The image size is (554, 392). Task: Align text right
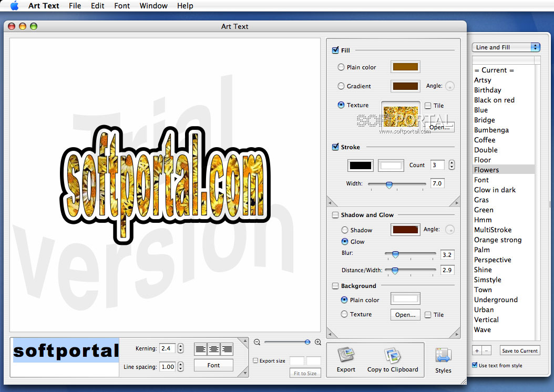click(227, 349)
